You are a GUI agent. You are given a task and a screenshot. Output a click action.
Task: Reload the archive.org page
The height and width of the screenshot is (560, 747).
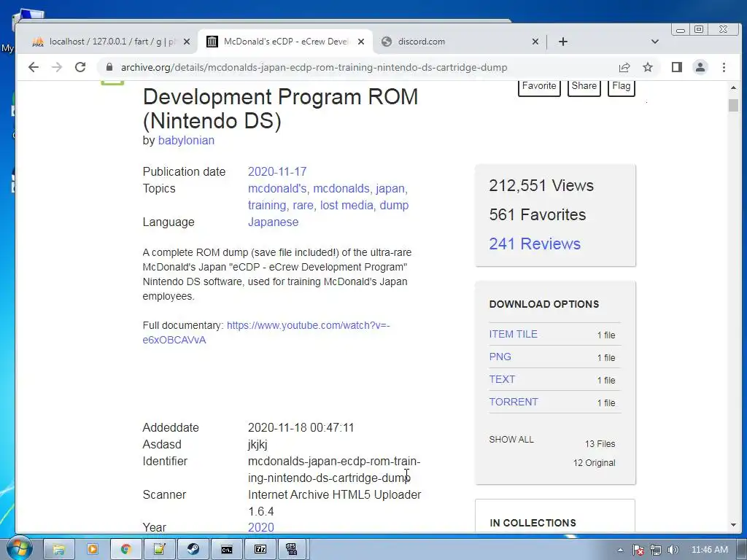click(80, 67)
